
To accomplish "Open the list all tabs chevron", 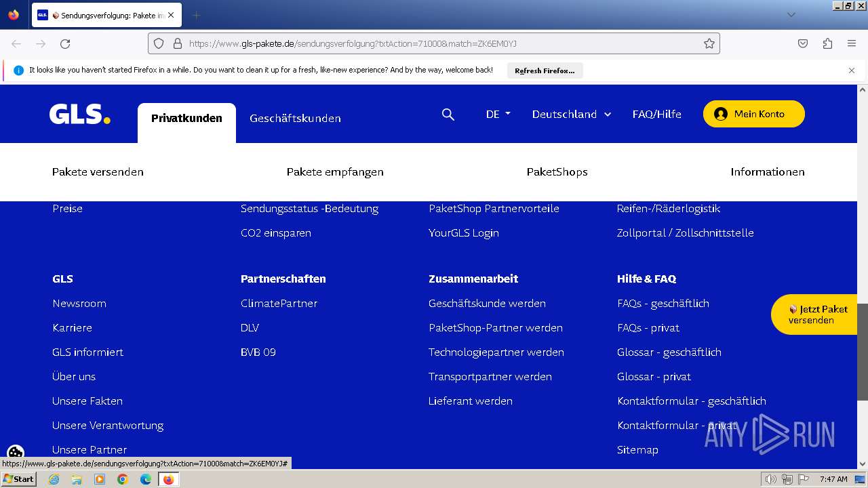I will click(791, 15).
